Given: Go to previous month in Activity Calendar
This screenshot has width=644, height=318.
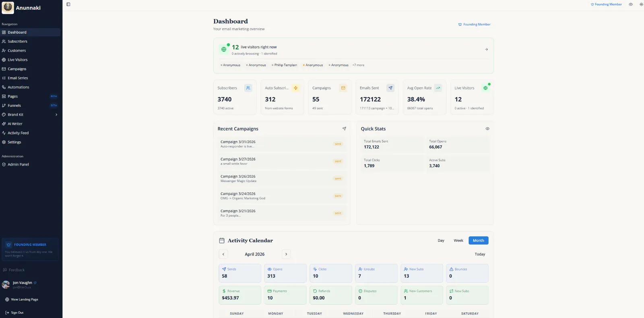Looking at the screenshot, I should pyautogui.click(x=223, y=254).
